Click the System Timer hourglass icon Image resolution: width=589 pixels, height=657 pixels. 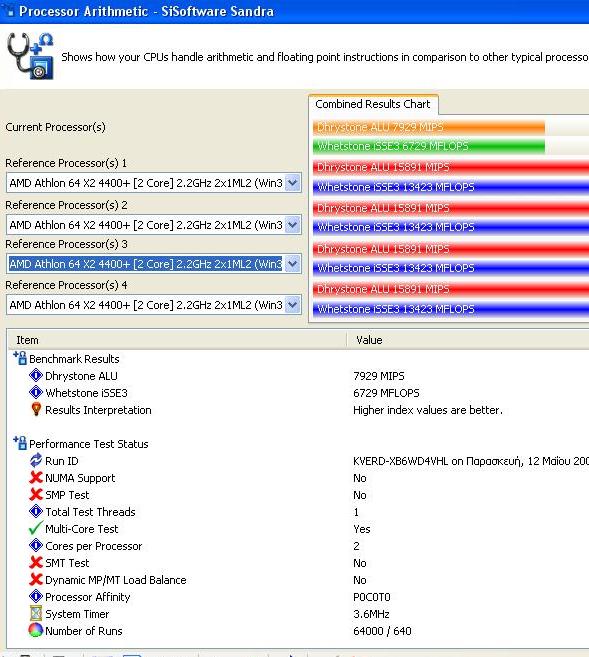click(36, 613)
